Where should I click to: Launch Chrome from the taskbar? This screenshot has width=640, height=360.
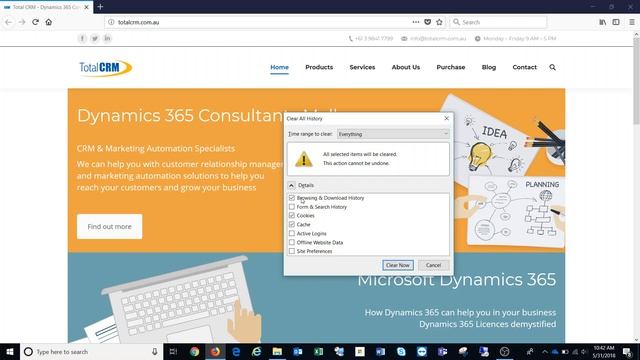point(194,351)
